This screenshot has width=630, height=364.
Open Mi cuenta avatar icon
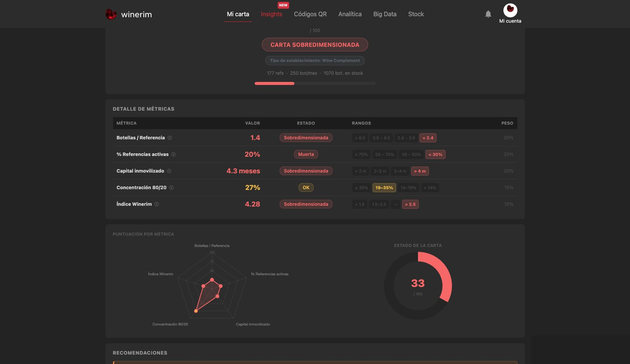(510, 10)
